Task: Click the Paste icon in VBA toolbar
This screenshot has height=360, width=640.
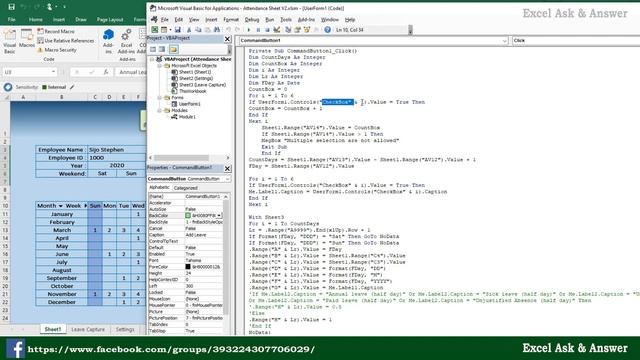Action: pyautogui.click(x=208, y=29)
